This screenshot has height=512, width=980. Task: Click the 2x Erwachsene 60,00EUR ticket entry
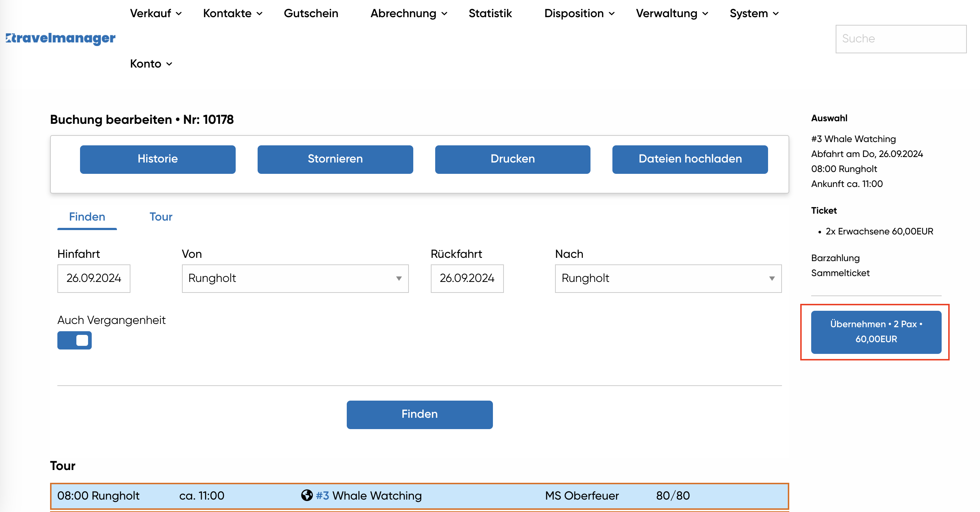879,231
